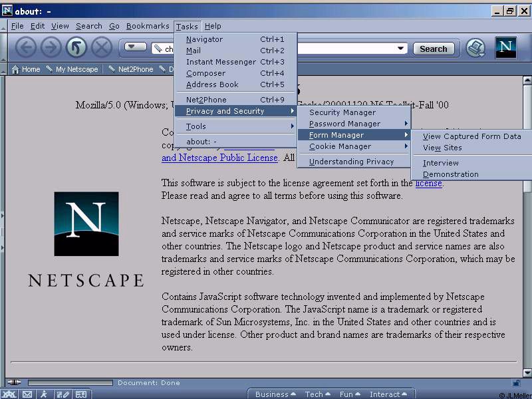Screen dimensions: 532x399
Task: Expand the Tech tab in the status bar
Action: coord(318,394)
